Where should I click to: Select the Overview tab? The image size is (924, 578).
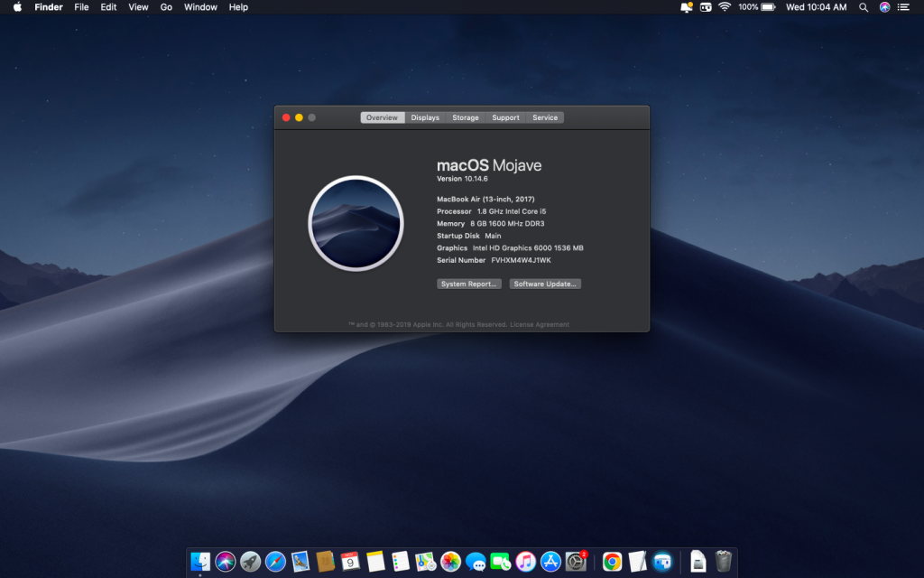coord(383,117)
